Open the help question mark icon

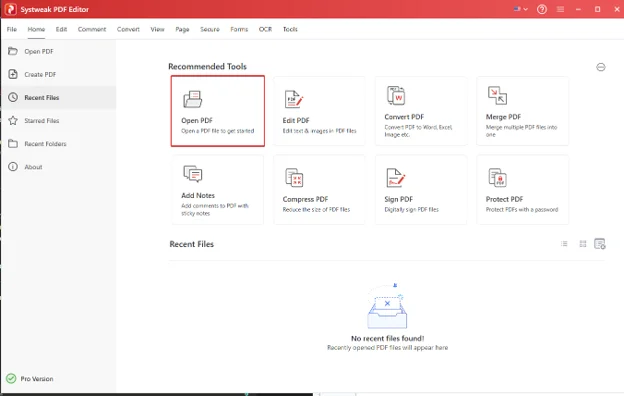[x=542, y=9]
